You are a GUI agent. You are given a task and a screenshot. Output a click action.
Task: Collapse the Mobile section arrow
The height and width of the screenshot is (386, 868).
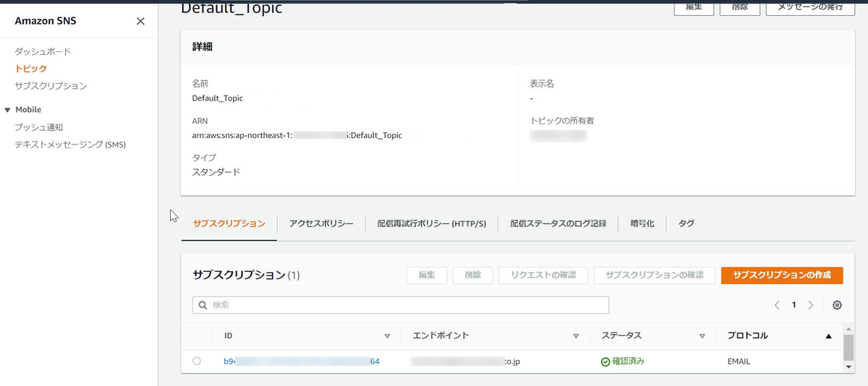(8, 110)
